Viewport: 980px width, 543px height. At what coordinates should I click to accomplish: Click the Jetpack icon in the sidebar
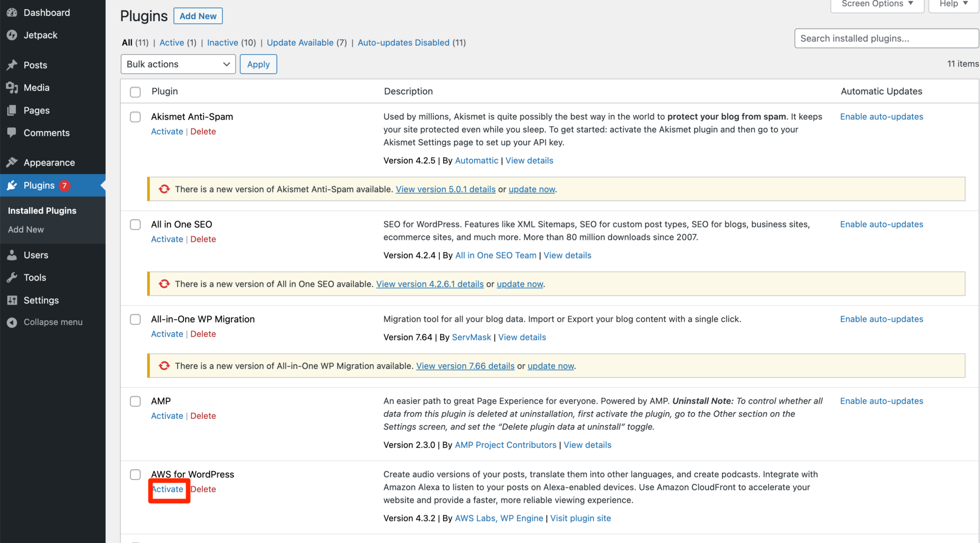[12, 35]
